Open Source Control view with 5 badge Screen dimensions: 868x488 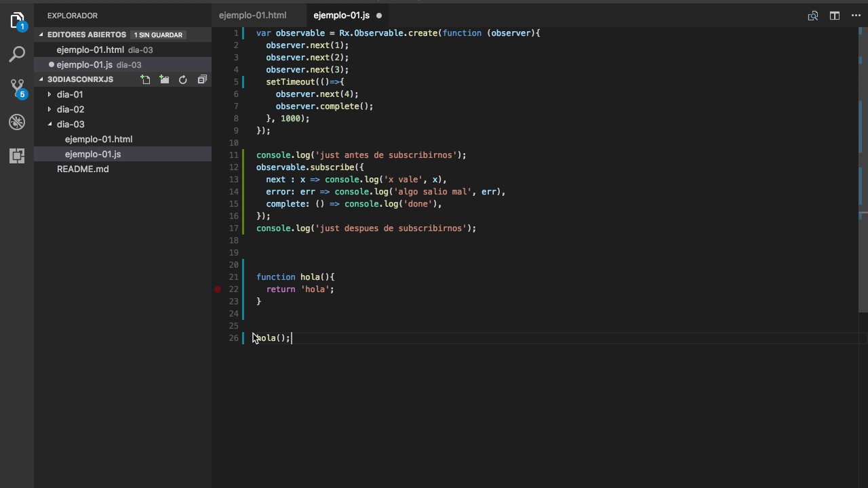[17, 88]
